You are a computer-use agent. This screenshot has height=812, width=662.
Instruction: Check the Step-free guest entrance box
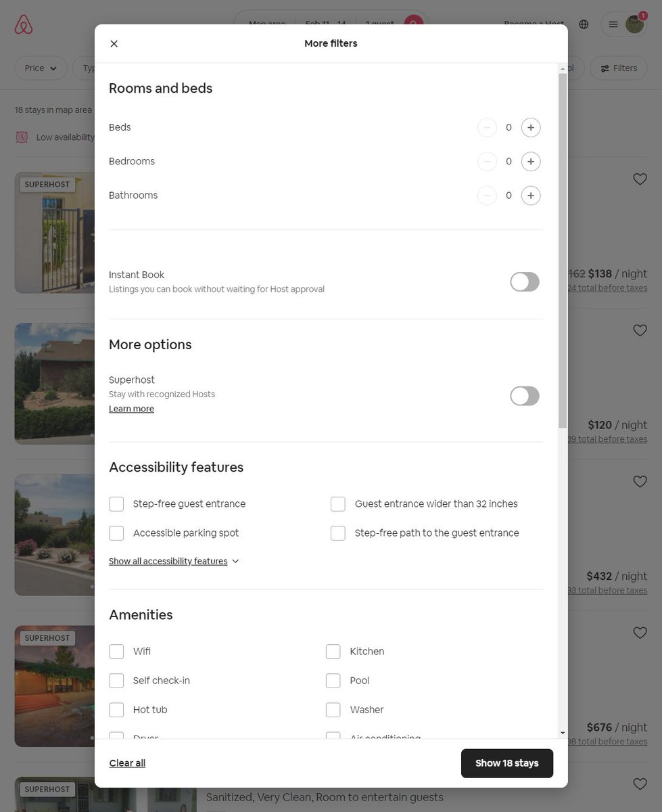point(116,504)
